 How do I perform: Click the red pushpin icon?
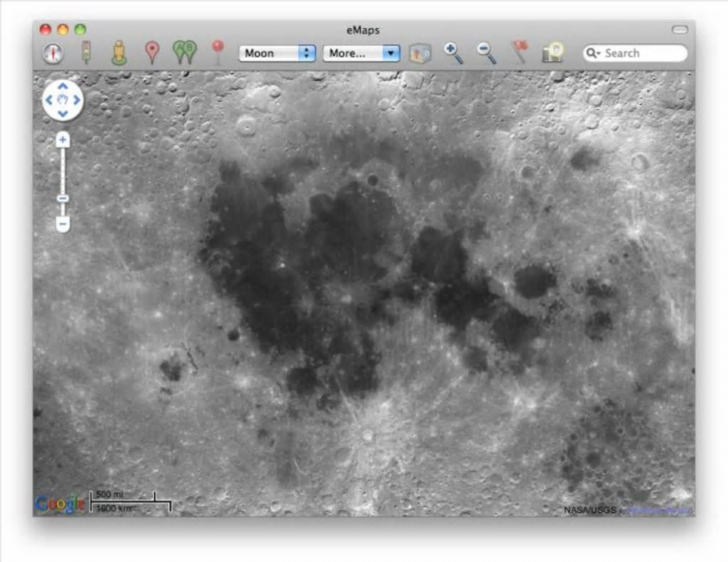(x=218, y=51)
